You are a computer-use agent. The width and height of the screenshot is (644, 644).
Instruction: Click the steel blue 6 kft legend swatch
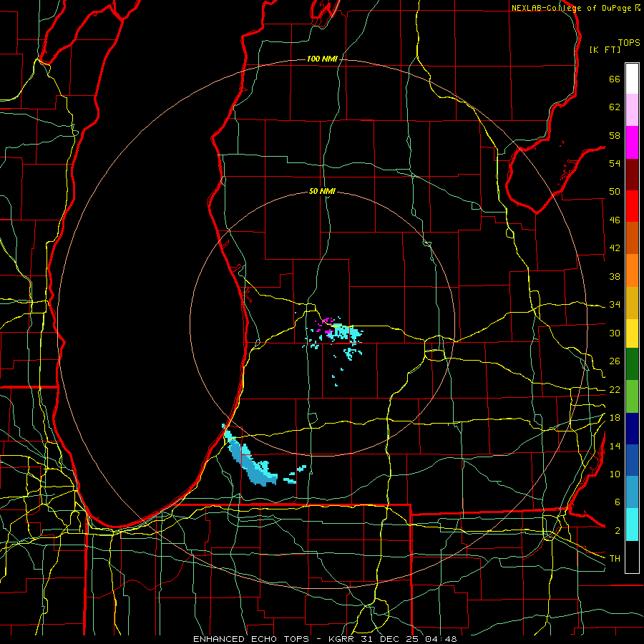point(632,492)
